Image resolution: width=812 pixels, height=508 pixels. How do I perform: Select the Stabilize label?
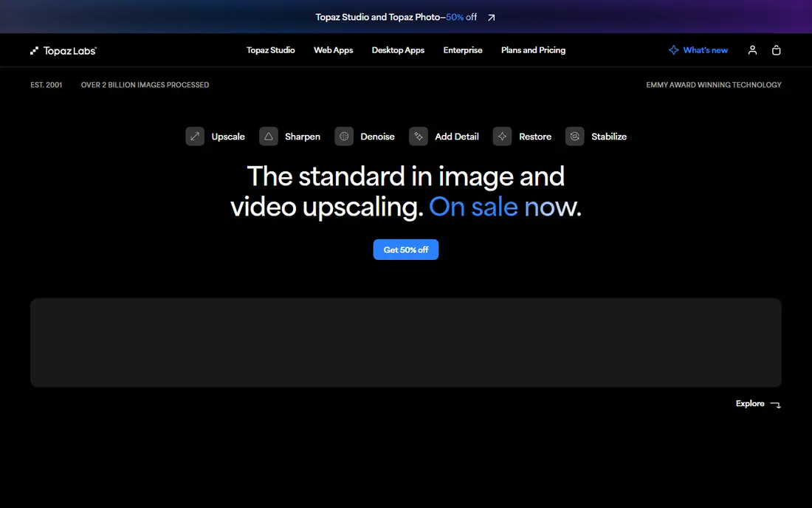point(609,137)
